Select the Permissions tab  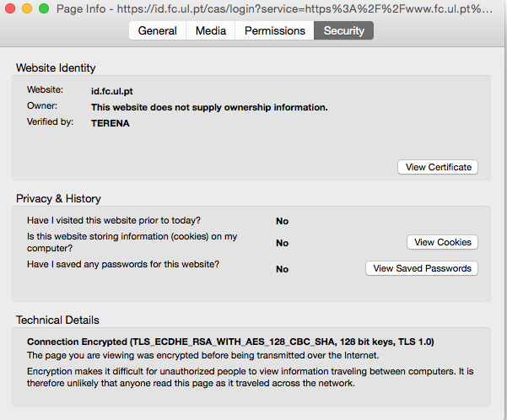coord(274,31)
